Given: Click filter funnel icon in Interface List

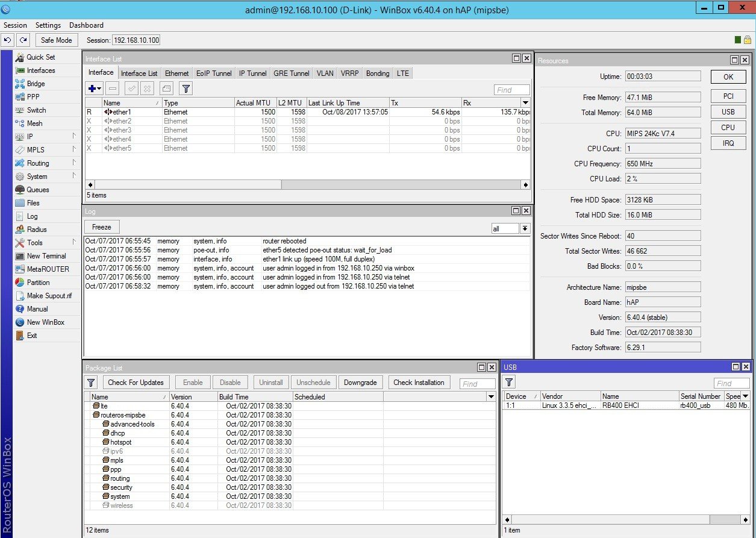Looking at the screenshot, I should pos(186,89).
